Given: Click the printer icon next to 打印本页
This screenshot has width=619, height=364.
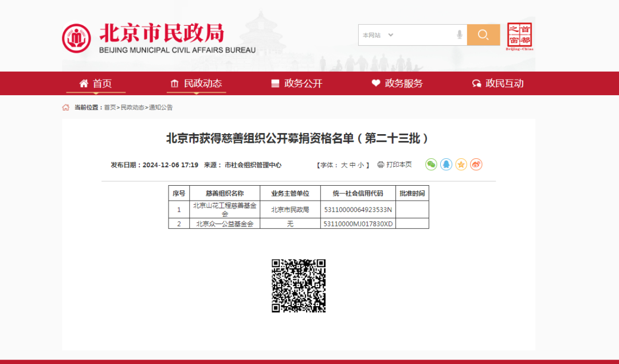Looking at the screenshot, I should (x=381, y=165).
